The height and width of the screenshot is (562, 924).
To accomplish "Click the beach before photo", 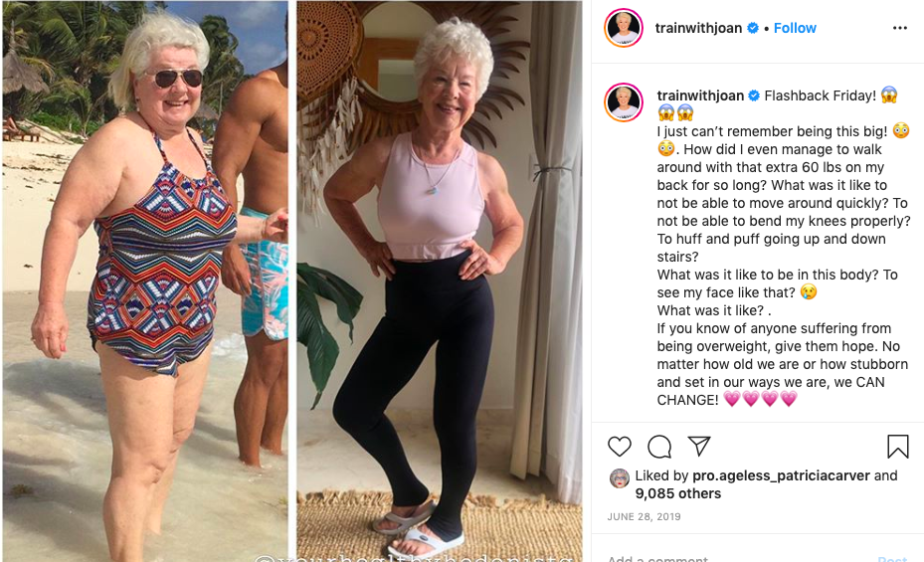I will pos(145,281).
